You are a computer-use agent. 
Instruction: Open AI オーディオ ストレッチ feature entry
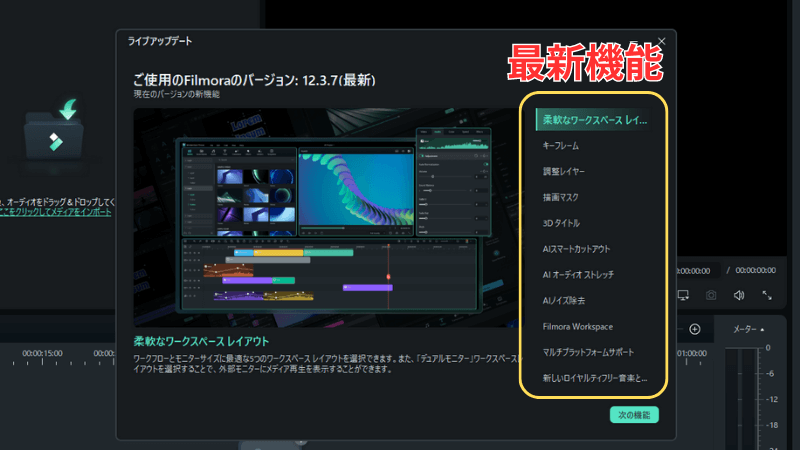578,274
